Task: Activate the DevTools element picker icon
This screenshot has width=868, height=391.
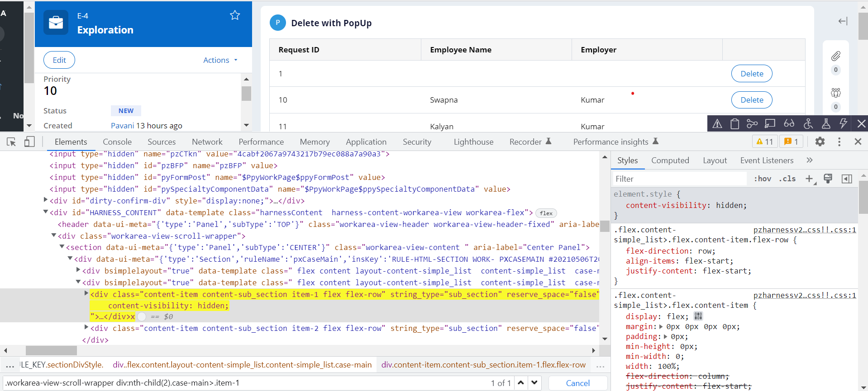Action: tap(11, 142)
